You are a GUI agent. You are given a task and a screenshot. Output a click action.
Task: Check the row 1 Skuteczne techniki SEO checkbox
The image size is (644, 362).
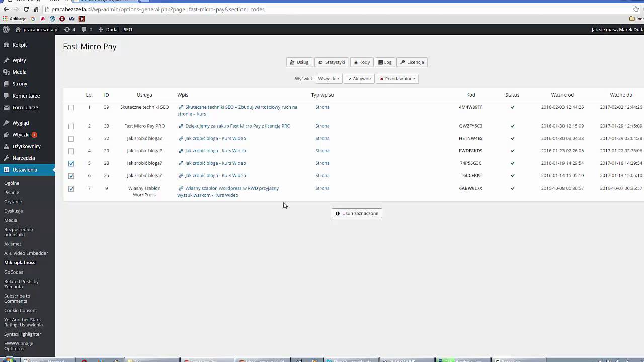[71, 107]
